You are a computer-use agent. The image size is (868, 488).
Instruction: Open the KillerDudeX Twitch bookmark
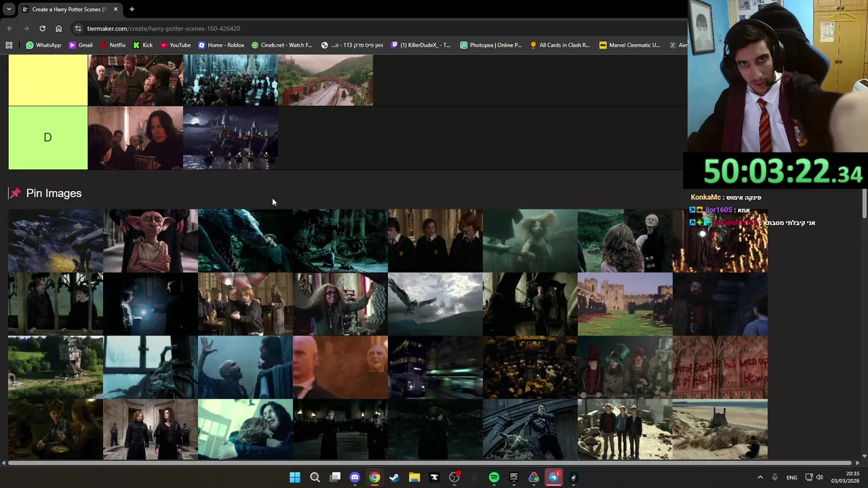click(420, 45)
